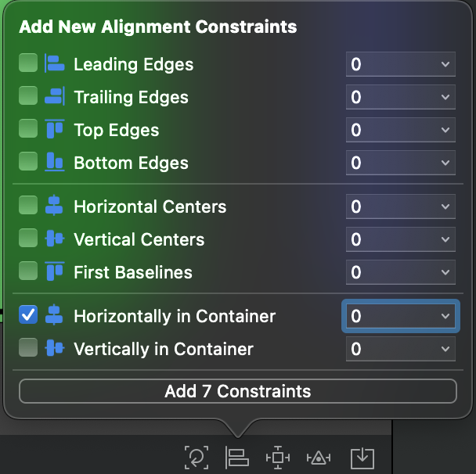Click the Leading Edges alignment icon

click(x=54, y=64)
